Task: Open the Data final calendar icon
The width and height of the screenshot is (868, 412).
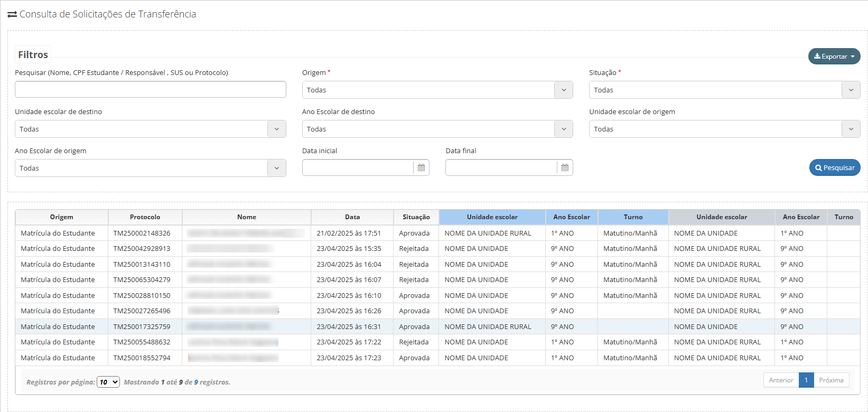Action: pyautogui.click(x=565, y=167)
